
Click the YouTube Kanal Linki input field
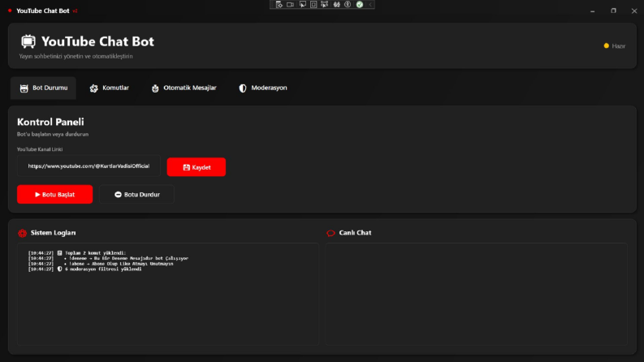coord(89,166)
